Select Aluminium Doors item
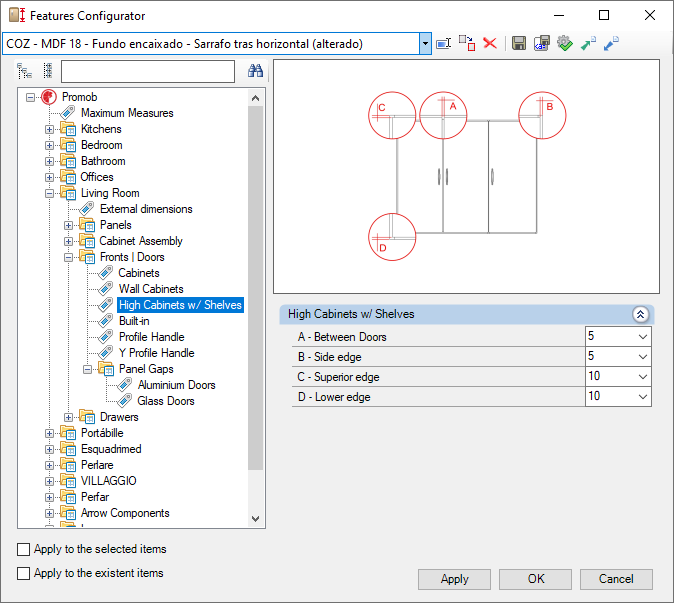Viewport: 674px width, 603px height. (x=176, y=386)
